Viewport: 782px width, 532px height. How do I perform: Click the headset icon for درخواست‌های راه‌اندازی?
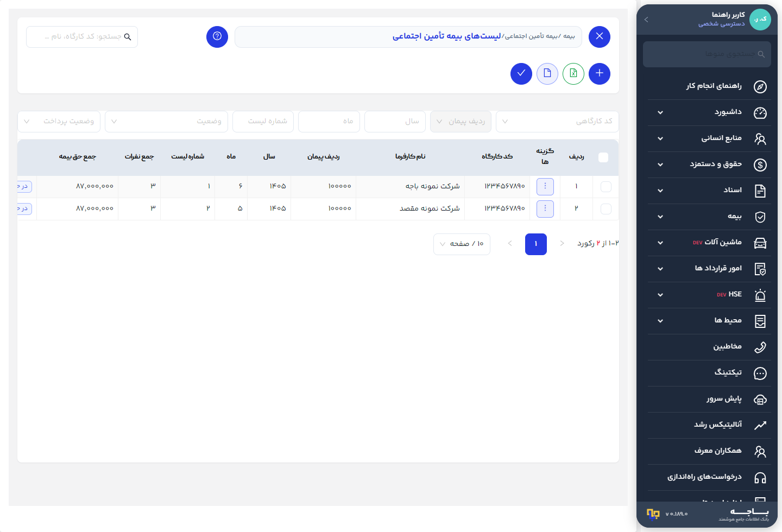(x=760, y=478)
